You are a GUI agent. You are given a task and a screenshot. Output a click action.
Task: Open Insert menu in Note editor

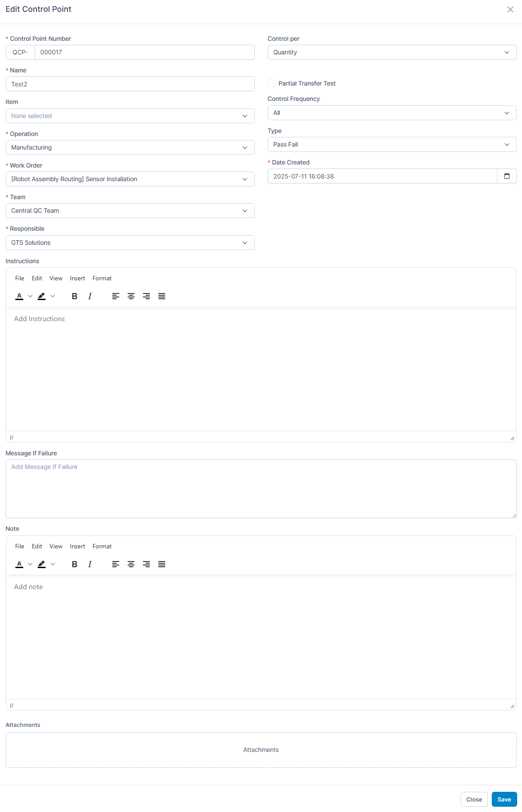pyautogui.click(x=78, y=546)
